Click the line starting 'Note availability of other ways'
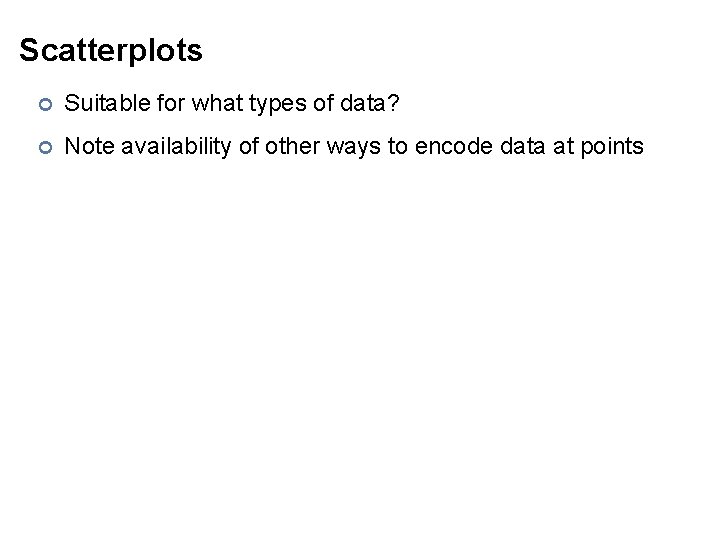720x540 pixels. 353,147
